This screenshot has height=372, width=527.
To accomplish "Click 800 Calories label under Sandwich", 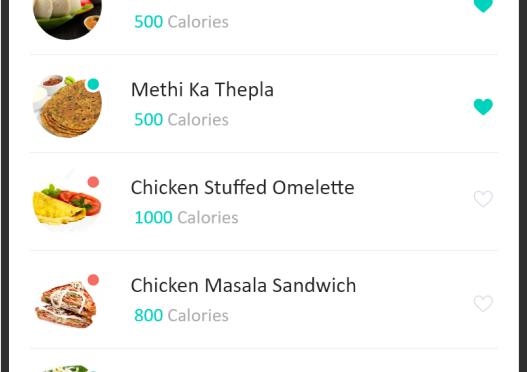I will (x=181, y=316).
